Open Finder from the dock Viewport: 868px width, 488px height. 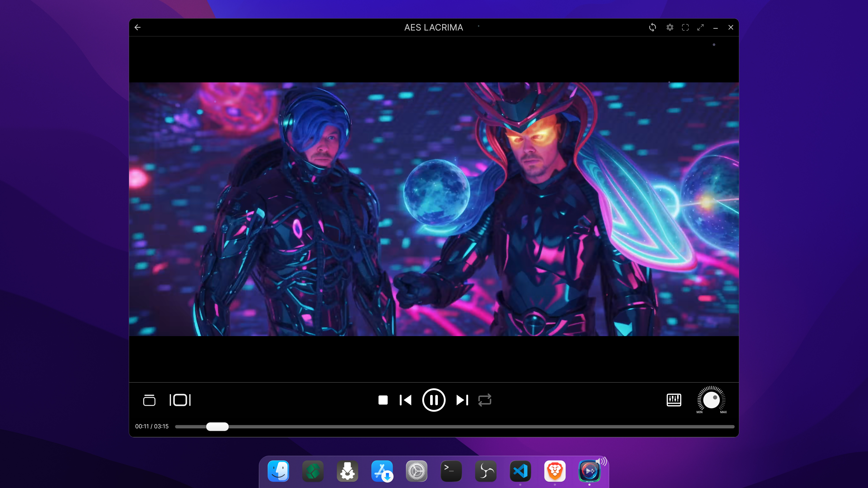(x=278, y=471)
